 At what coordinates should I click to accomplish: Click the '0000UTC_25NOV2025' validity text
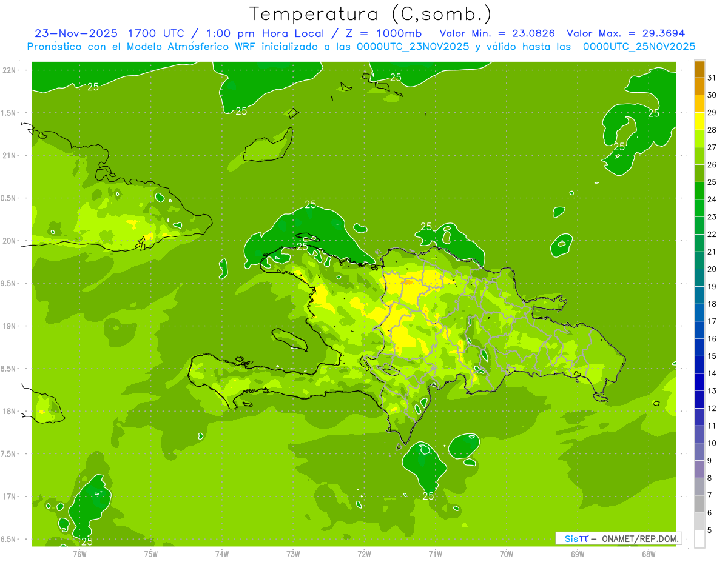639,47
